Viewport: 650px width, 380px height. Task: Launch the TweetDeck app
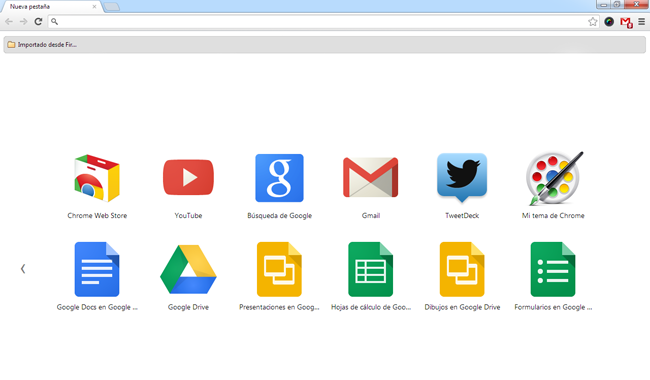point(462,178)
